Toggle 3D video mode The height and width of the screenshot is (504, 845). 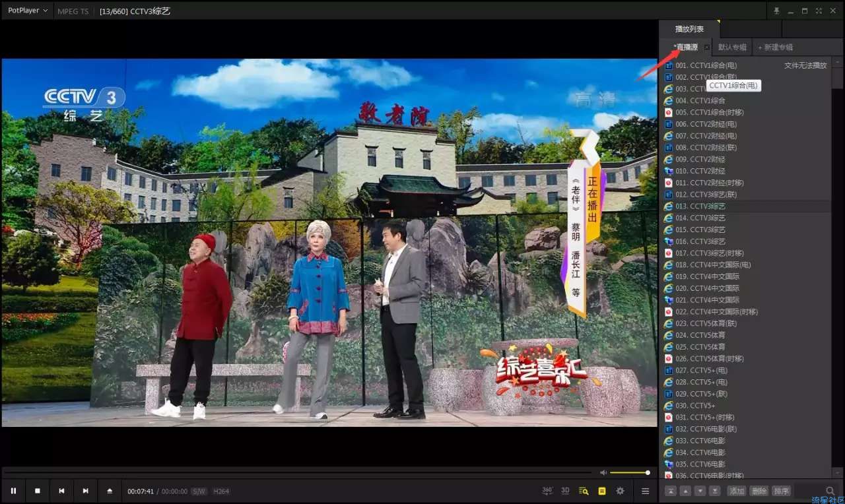565,491
